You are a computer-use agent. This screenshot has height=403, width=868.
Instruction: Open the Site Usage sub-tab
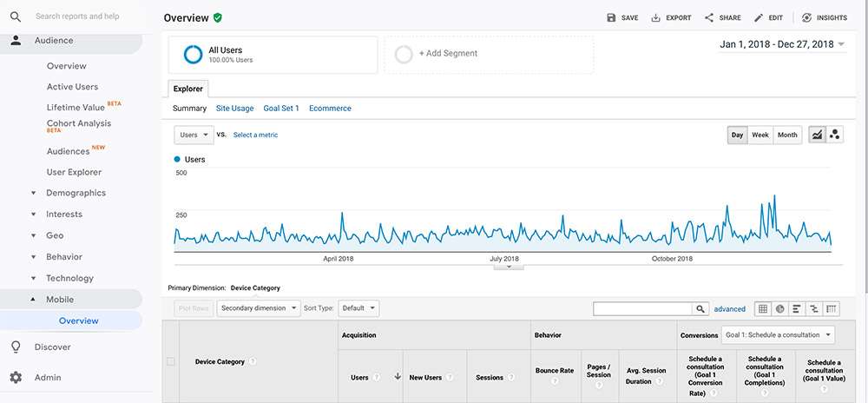[x=234, y=109]
